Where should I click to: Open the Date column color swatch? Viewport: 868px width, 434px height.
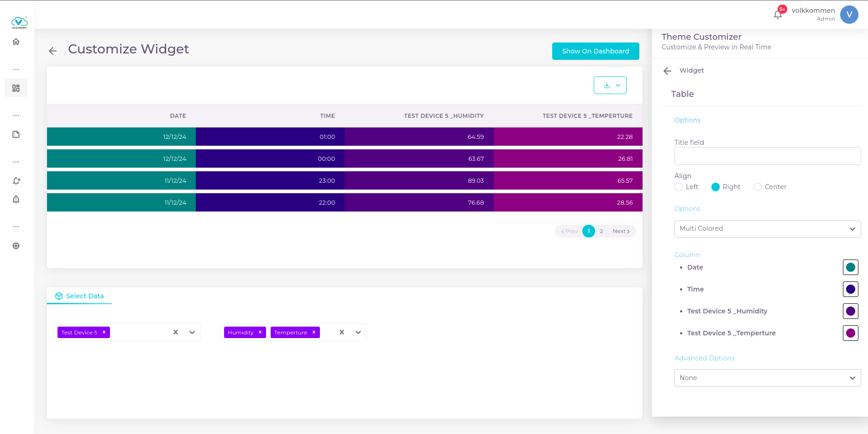850,267
